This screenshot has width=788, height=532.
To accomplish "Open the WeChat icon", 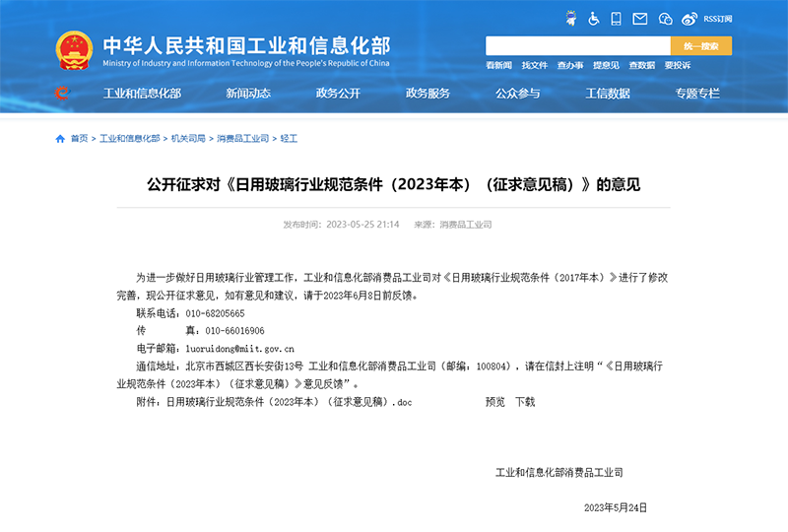I will coord(666,19).
